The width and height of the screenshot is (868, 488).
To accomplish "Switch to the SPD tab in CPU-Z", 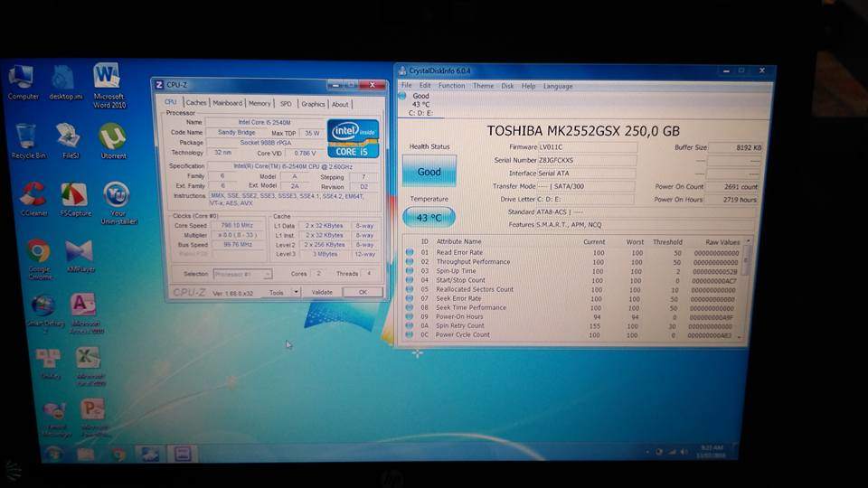I will click(x=286, y=103).
